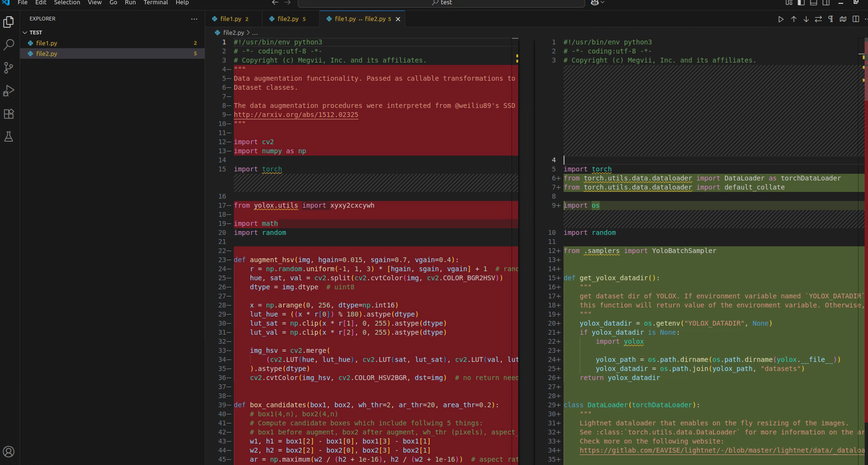This screenshot has height=465, width=868.
Task: Toggle Primary Side Bar visibility
Action: (x=801, y=2)
